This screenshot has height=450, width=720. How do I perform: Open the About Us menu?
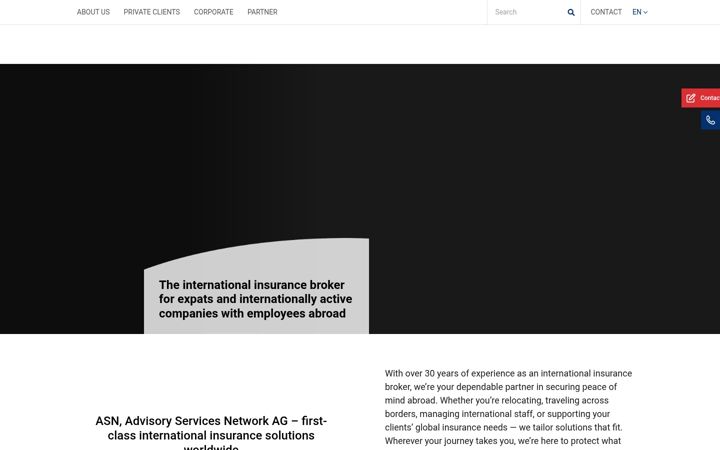click(x=93, y=12)
